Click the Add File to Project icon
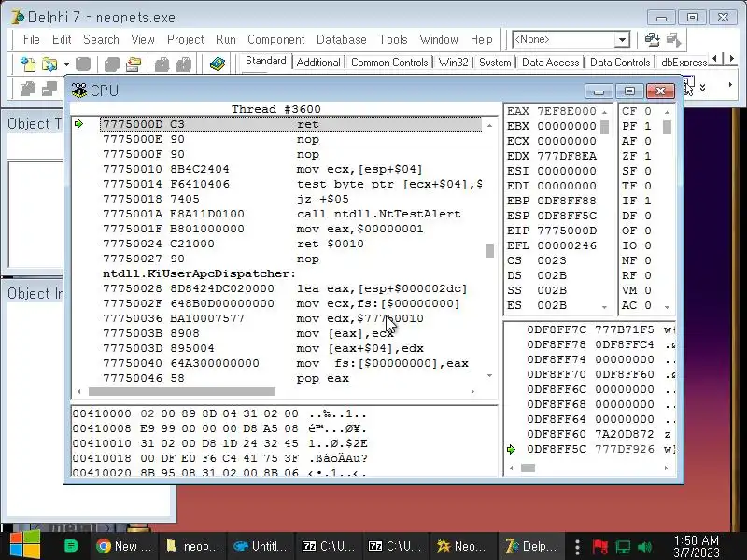Viewport: 747px width, 560px height. pyautogui.click(x=162, y=63)
